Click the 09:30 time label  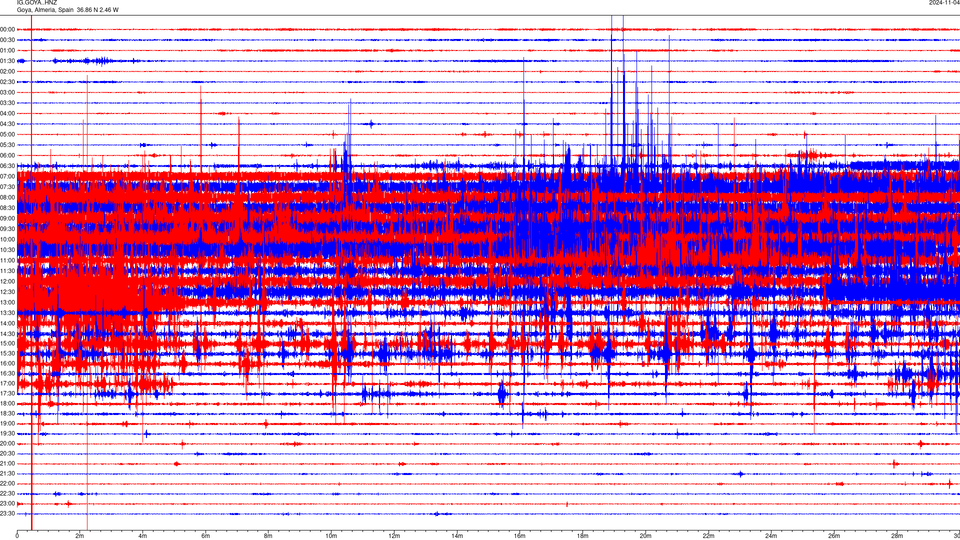(x=7, y=229)
